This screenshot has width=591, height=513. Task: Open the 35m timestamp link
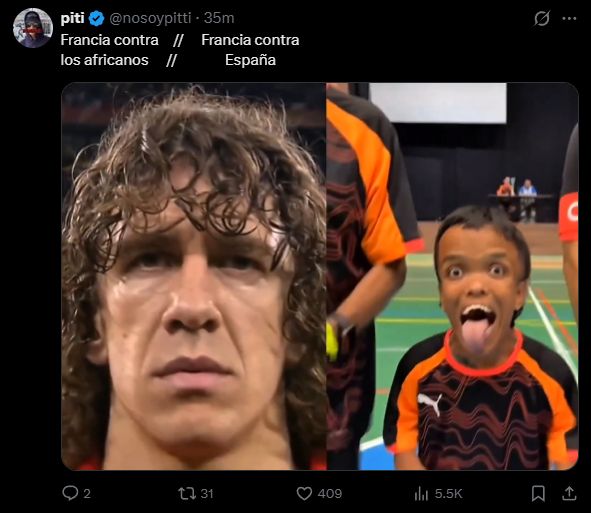point(219,18)
